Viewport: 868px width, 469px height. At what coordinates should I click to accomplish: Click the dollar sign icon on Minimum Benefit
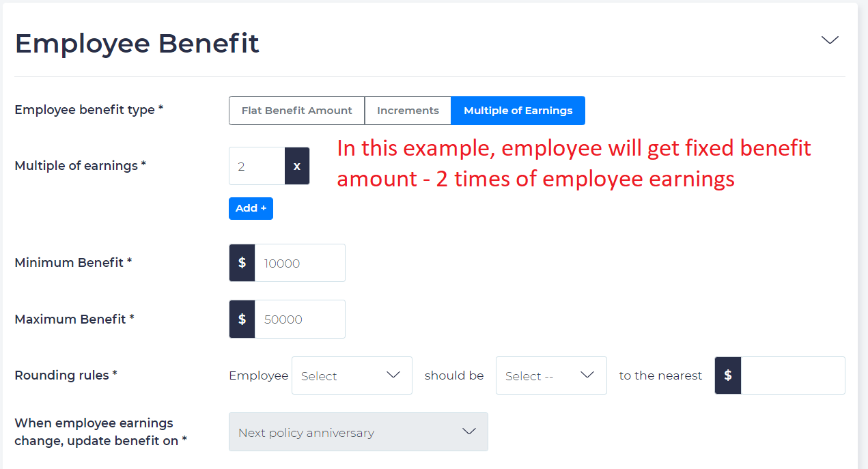point(242,262)
